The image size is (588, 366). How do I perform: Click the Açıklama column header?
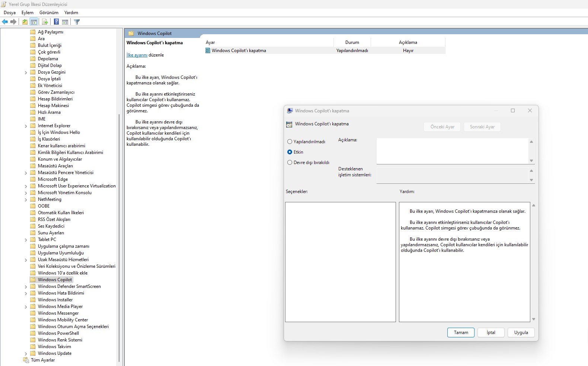[408, 42]
